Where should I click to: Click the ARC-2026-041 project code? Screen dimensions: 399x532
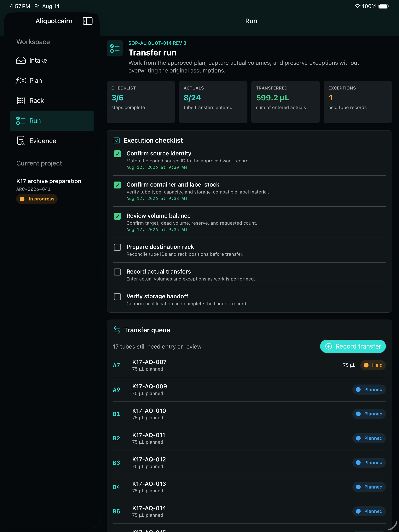33,189
